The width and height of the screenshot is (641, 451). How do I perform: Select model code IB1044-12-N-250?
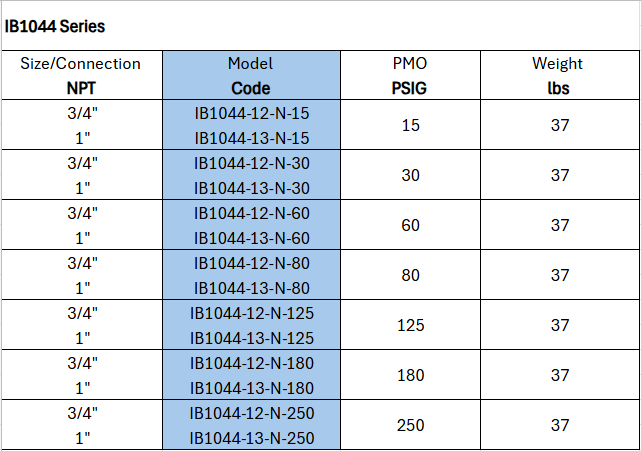[x=251, y=413]
